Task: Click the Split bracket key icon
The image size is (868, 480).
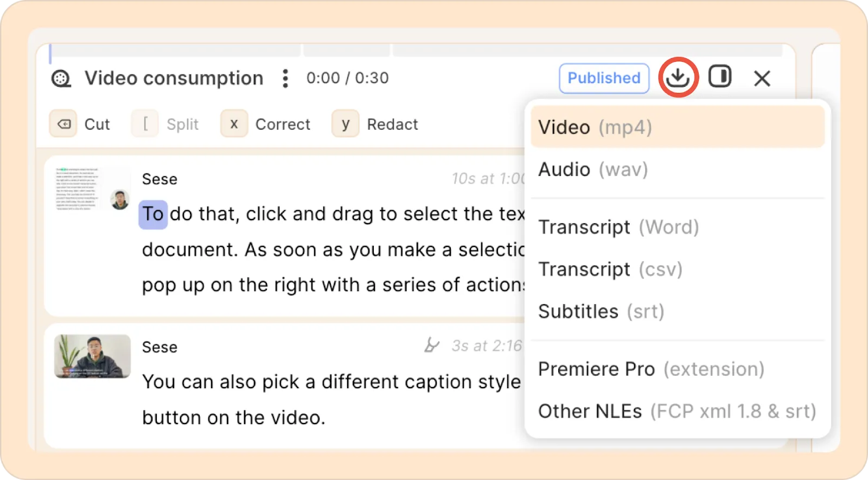Action: pyautogui.click(x=145, y=124)
